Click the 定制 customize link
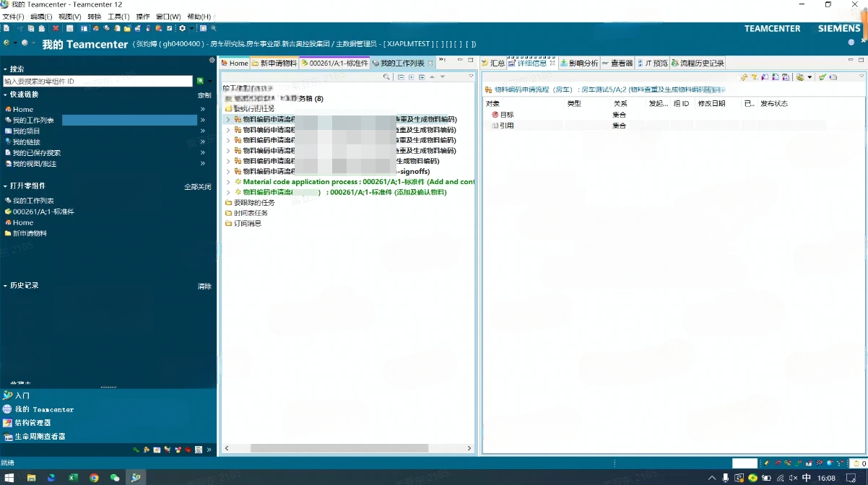 click(x=204, y=95)
